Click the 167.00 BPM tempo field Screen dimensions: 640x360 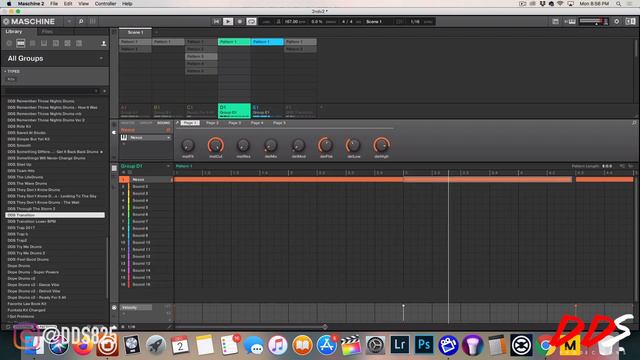tap(295, 22)
